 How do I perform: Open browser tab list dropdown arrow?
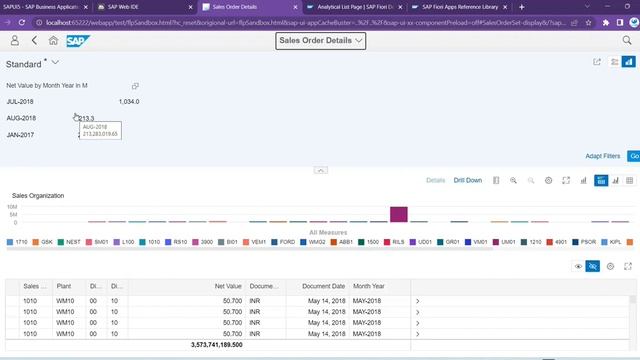click(587, 7)
